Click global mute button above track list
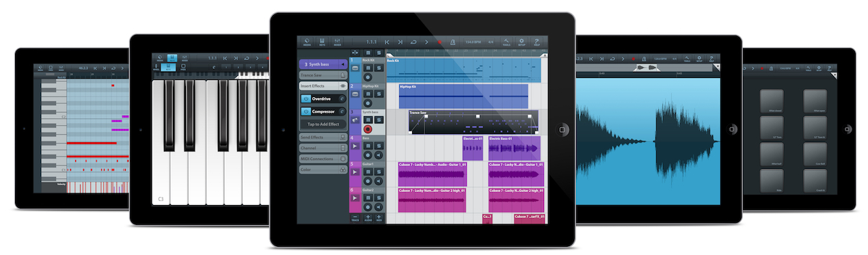 pos(368,53)
